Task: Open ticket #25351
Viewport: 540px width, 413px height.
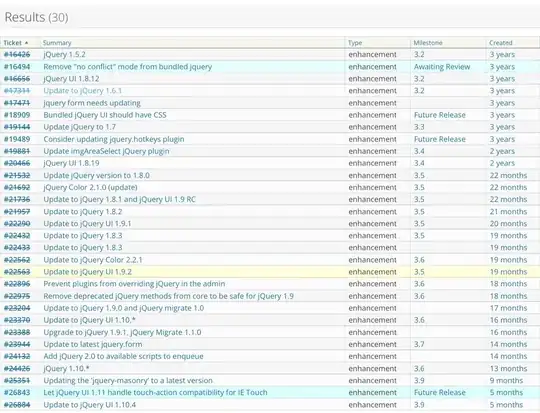Action: point(17,381)
